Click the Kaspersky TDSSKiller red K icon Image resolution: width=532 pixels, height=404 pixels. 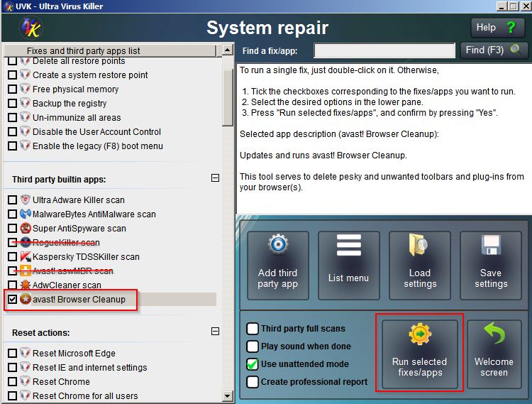[26, 256]
